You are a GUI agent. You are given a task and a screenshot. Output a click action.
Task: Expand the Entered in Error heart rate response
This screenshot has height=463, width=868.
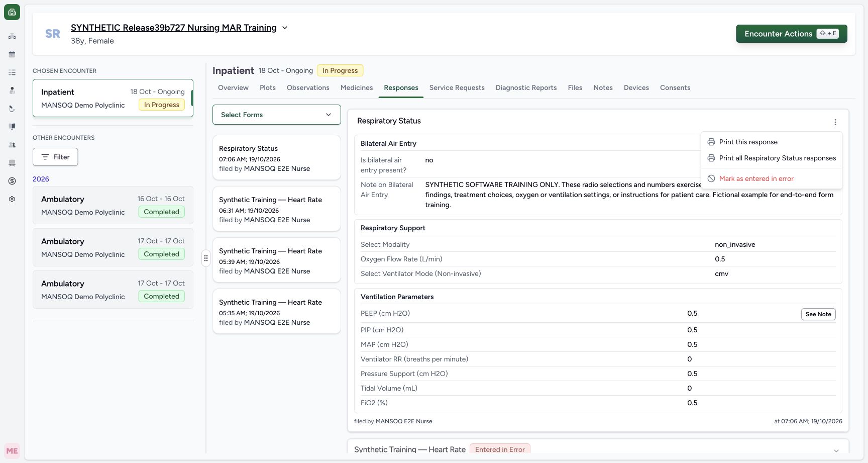point(836,450)
